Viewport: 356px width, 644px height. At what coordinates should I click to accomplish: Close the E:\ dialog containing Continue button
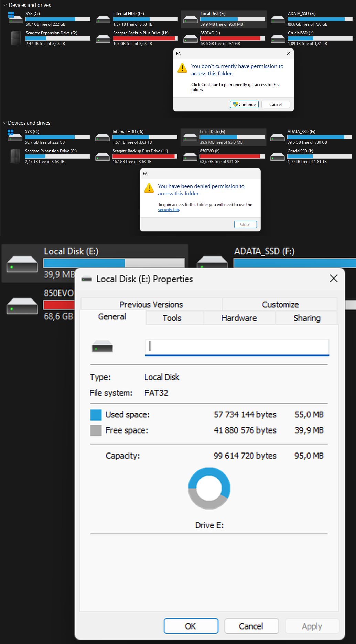(289, 53)
